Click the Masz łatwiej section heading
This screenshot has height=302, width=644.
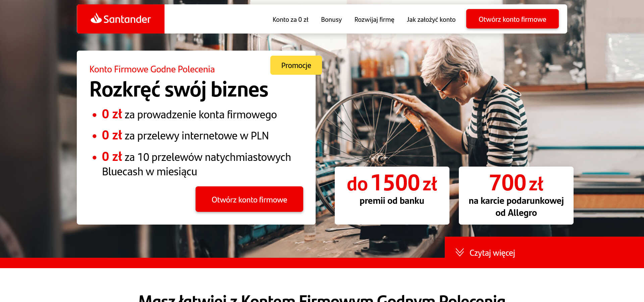click(x=322, y=298)
